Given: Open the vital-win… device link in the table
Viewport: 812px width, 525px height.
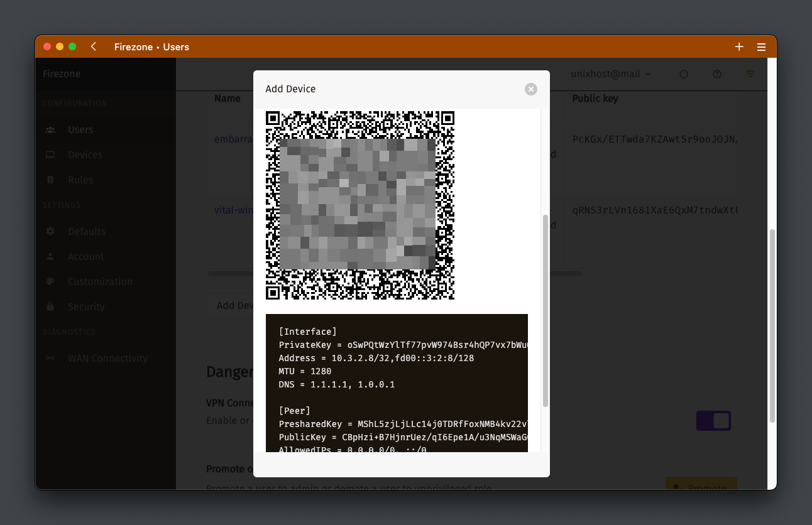Looking at the screenshot, I should pos(234,210).
